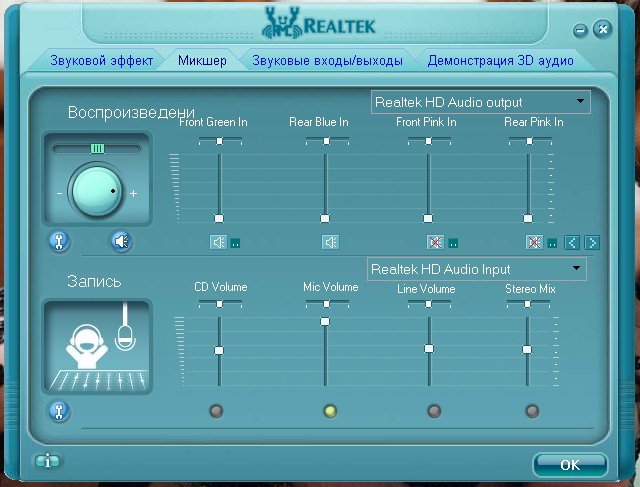
Task: Open the information icon
Action: (47, 461)
